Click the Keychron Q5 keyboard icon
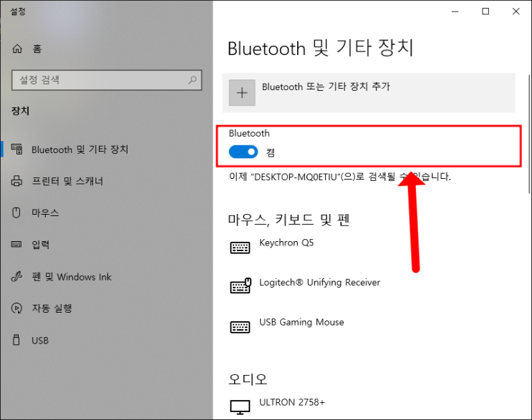 coord(240,248)
